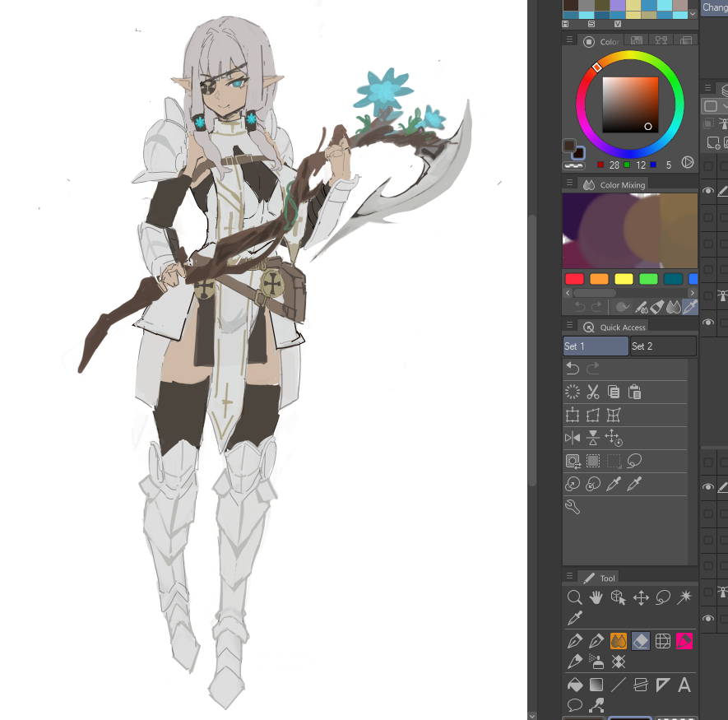The image size is (728, 720).
Task: Click the Flip horizontal icon
Action: point(573,438)
